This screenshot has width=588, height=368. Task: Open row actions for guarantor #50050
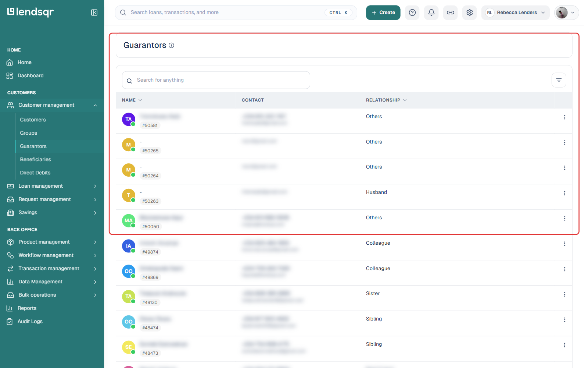pyautogui.click(x=564, y=219)
